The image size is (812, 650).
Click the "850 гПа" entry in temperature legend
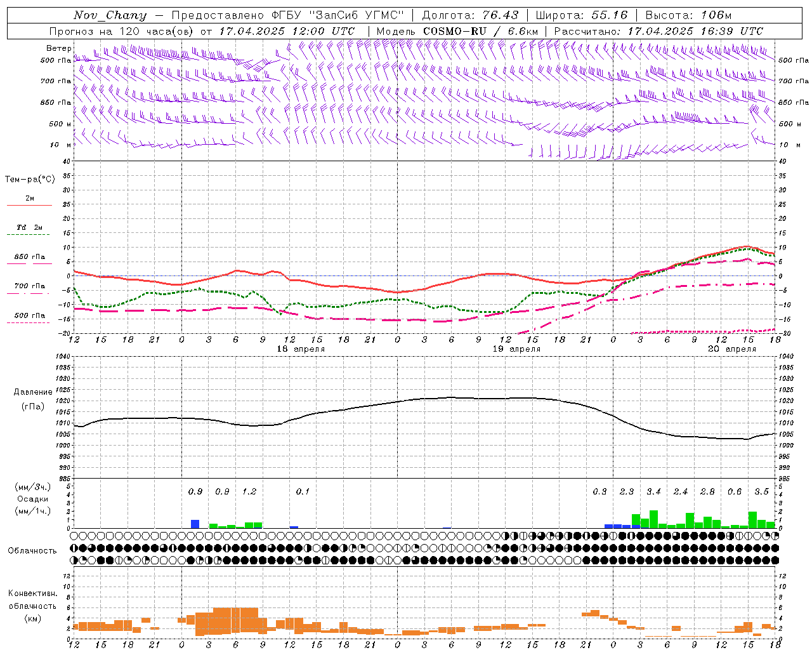[x=30, y=257]
